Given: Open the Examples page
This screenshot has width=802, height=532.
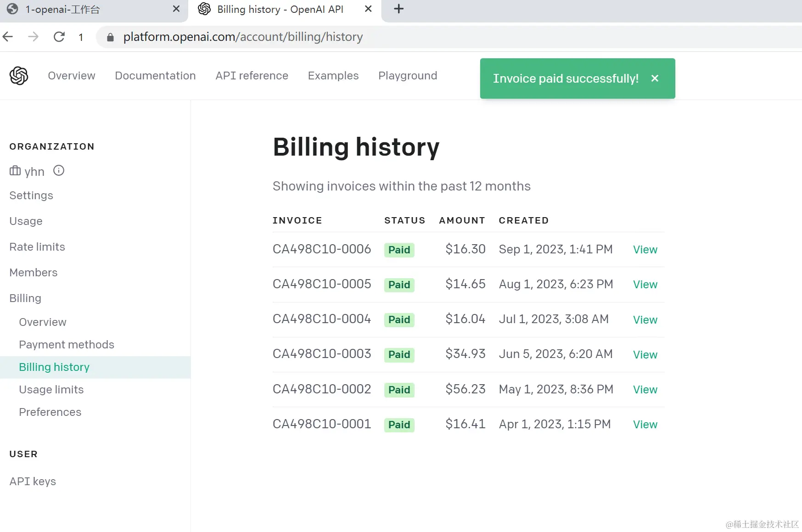Looking at the screenshot, I should (333, 76).
